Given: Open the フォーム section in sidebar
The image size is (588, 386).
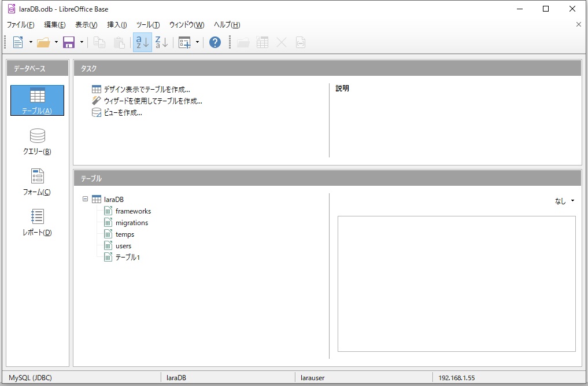Looking at the screenshot, I should (x=37, y=182).
